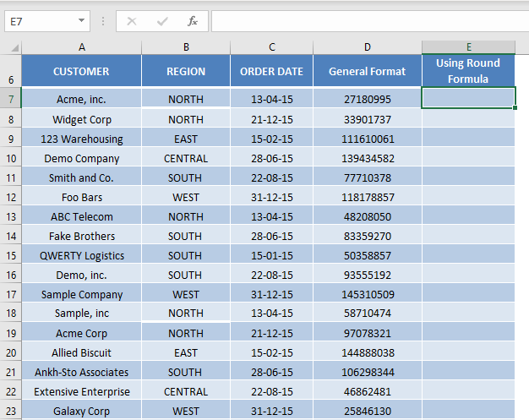Click the Cancel (X) formula bar icon
Viewport: 529px width, 420px height.
point(132,22)
